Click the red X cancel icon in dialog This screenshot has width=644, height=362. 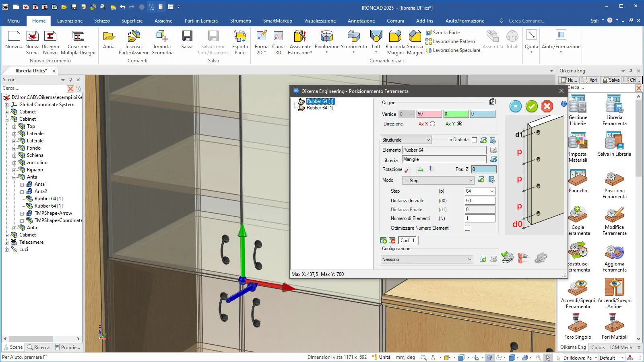point(547,106)
